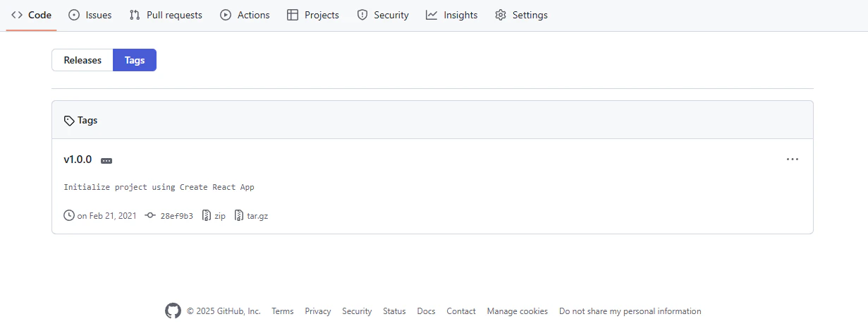Click the '© 2025 GitHub, Inc.' text

[x=224, y=311]
